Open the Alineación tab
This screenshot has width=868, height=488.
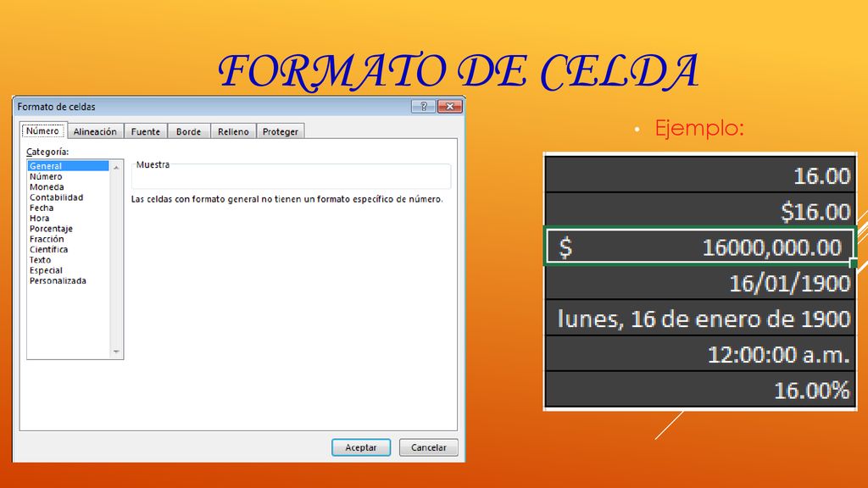pos(95,131)
